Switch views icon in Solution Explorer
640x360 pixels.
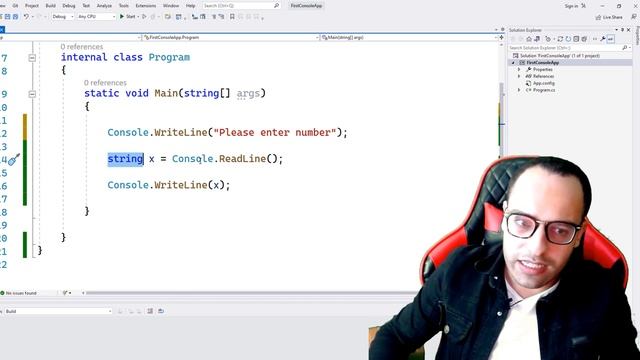537,39
